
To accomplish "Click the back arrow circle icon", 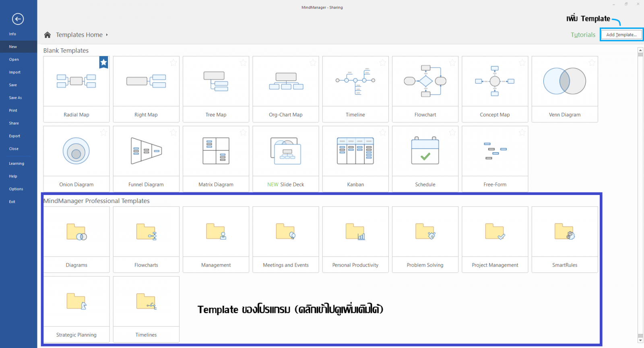I will tap(18, 19).
